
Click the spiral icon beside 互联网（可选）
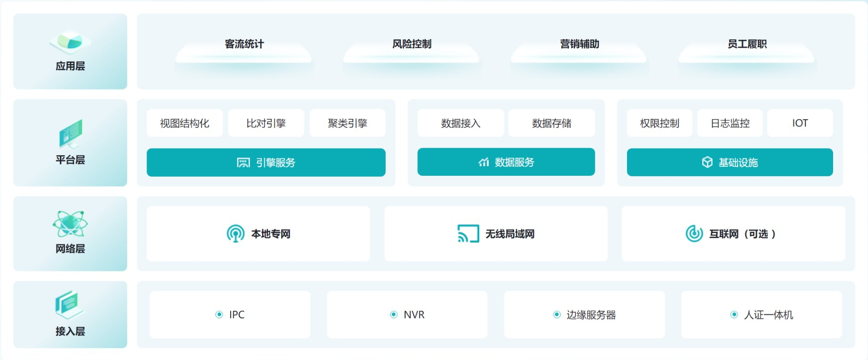(x=694, y=234)
